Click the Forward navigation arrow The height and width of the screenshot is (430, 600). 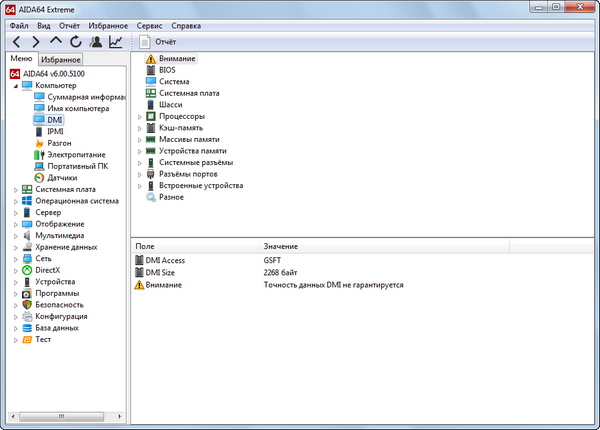(x=36, y=42)
